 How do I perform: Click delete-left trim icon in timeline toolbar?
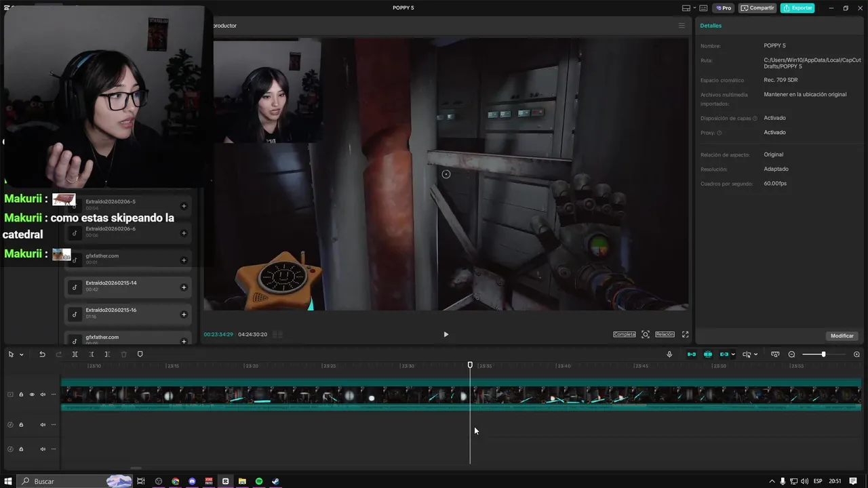pyautogui.click(x=91, y=354)
